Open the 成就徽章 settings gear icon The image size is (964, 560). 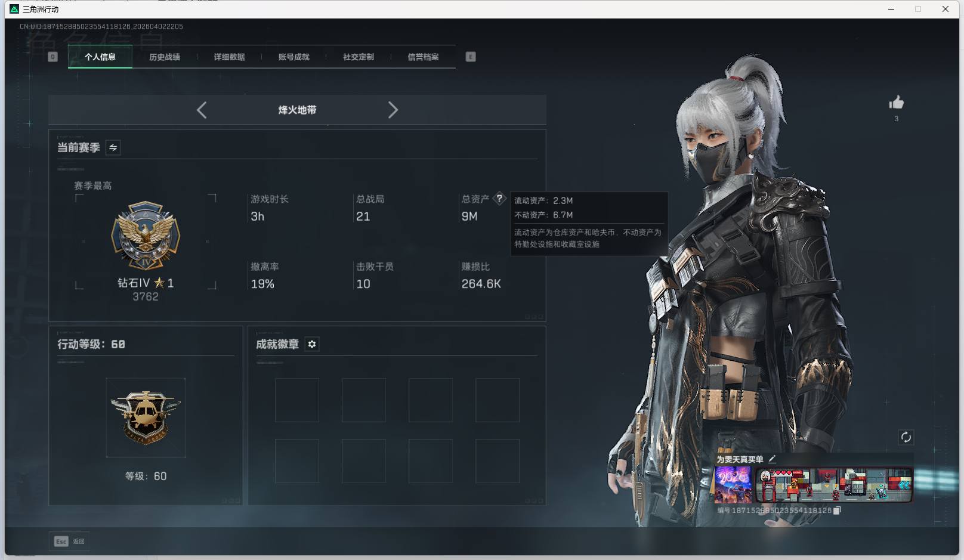[x=312, y=344]
